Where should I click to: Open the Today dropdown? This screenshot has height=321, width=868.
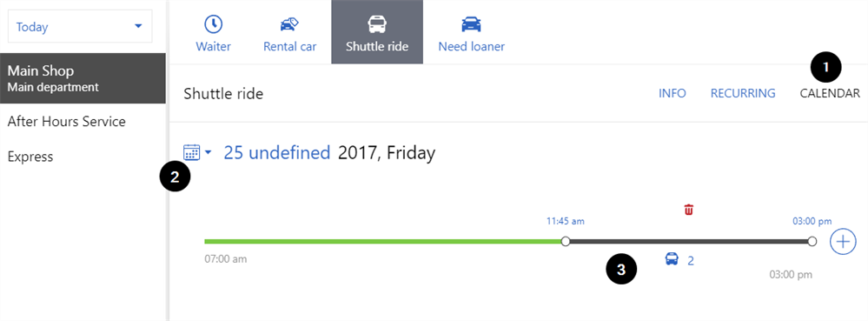pyautogui.click(x=80, y=26)
